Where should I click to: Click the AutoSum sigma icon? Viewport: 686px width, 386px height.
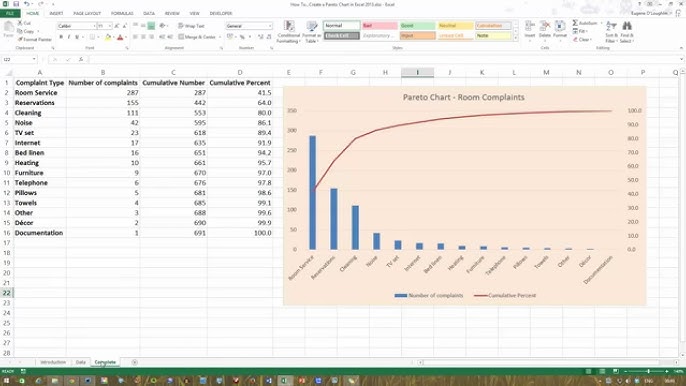(575, 23)
